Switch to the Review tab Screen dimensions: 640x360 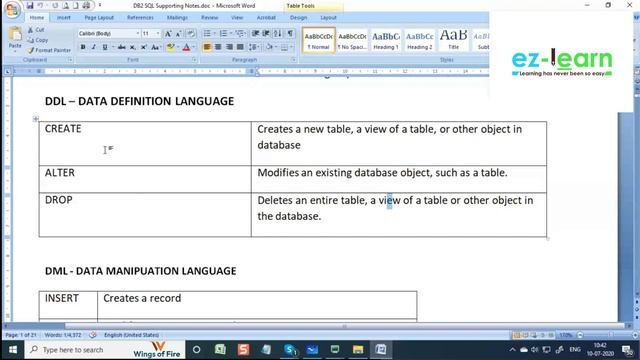tap(209, 18)
